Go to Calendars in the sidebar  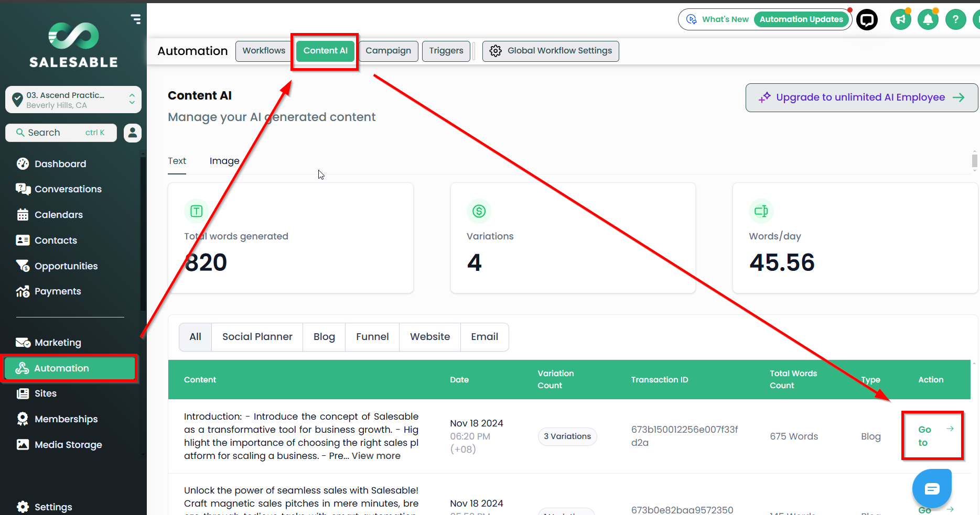[x=59, y=215]
